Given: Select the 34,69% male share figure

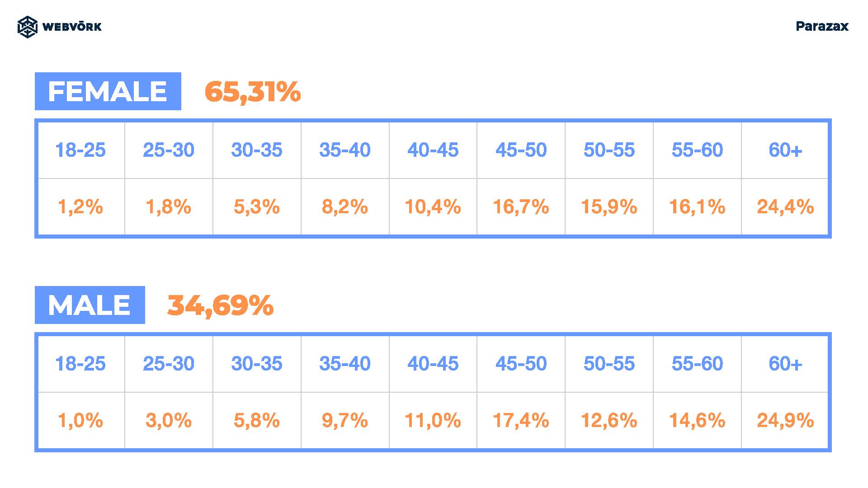Looking at the screenshot, I should tap(220, 305).
